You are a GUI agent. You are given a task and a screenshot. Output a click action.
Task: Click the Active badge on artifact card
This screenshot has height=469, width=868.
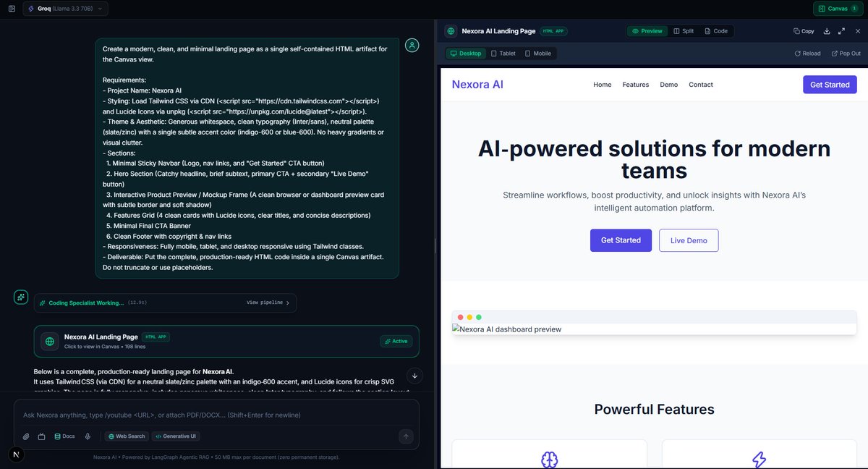click(396, 341)
